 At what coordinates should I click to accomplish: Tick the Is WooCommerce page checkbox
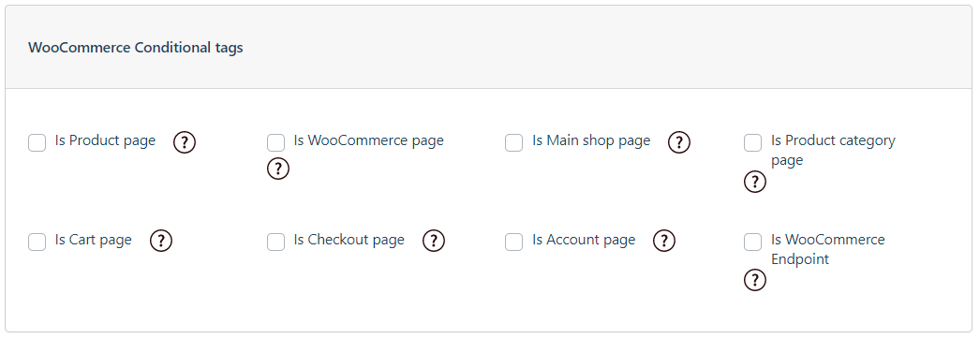(x=275, y=142)
